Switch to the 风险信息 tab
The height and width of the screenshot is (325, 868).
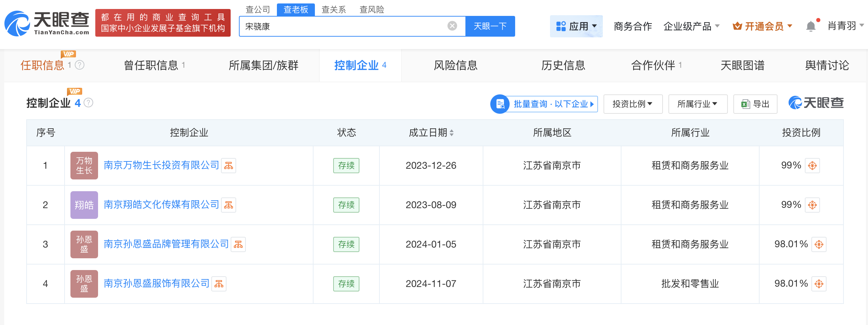point(455,65)
